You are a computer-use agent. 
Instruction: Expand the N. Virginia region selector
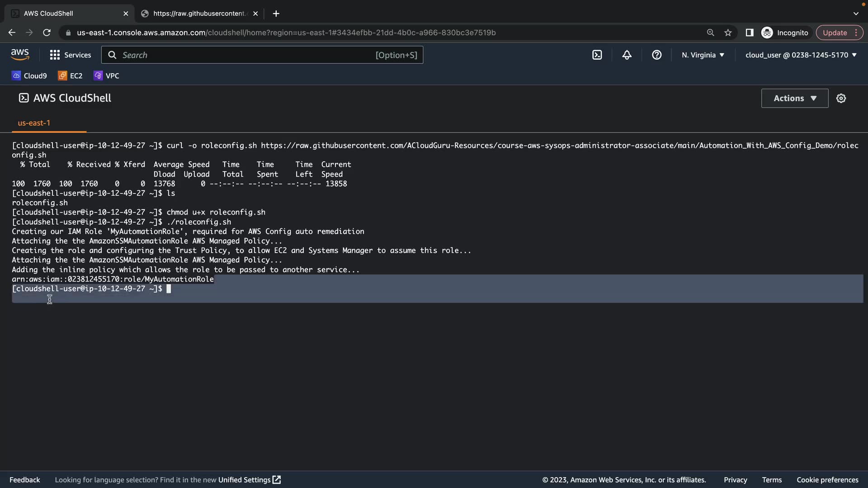[x=703, y=55]
